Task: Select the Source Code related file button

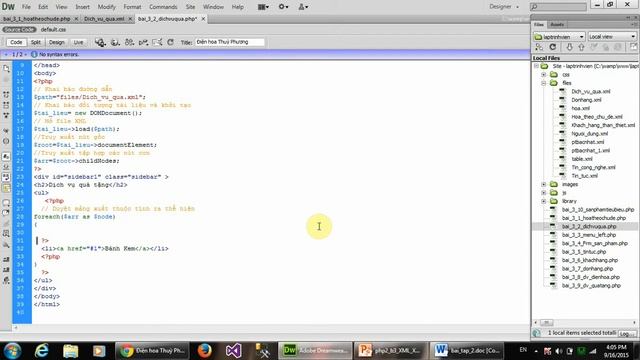Action: (x=19, y=29)
